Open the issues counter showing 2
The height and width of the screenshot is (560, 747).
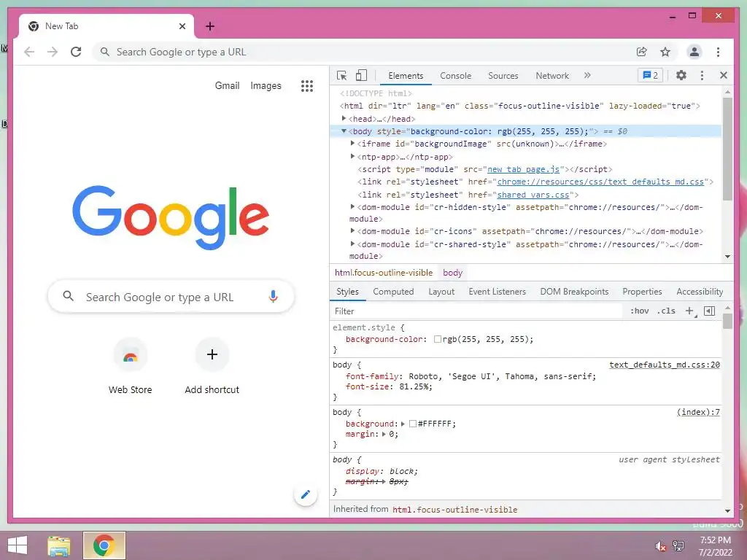[650, 75]
